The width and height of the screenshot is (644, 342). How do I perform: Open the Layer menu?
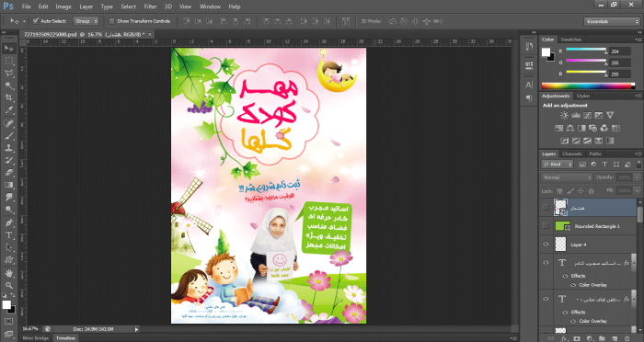[x=86, y=6]
